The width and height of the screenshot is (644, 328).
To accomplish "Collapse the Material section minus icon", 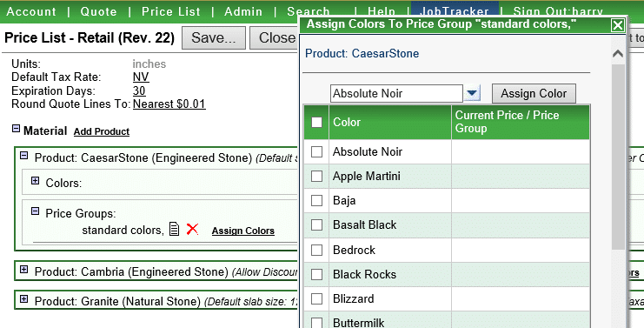I will 16,129.
